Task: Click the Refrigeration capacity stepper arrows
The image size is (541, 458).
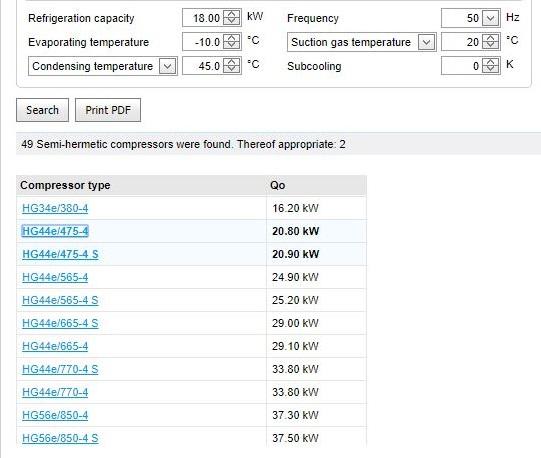Action: click(x=231, y=17)
